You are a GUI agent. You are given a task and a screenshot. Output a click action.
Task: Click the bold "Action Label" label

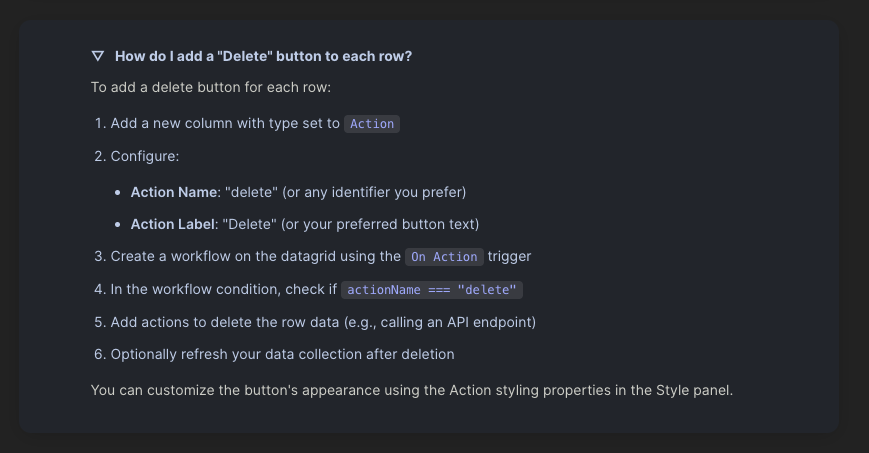point(173,224)
